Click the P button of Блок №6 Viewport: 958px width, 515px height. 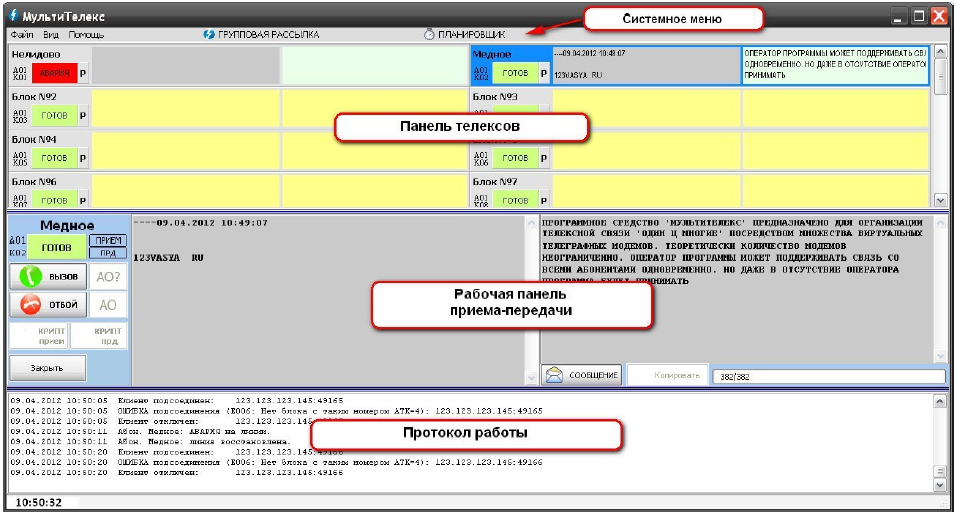(83, 200)
